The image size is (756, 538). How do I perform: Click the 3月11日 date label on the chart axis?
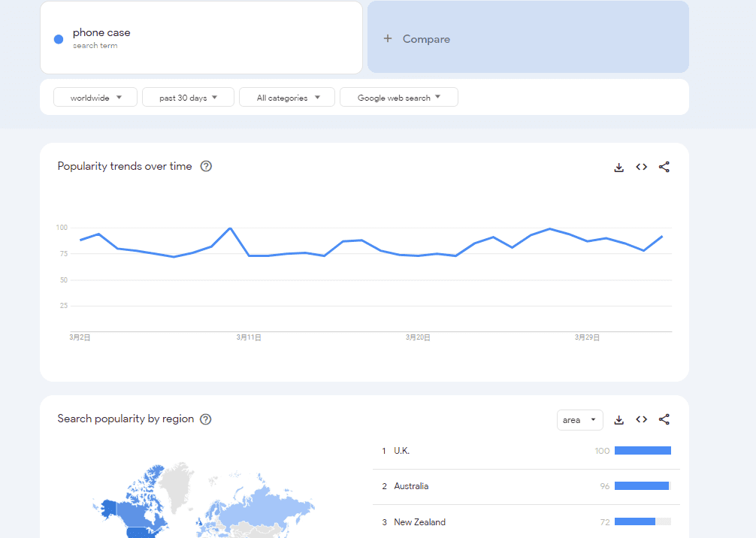tap(249, 337)
